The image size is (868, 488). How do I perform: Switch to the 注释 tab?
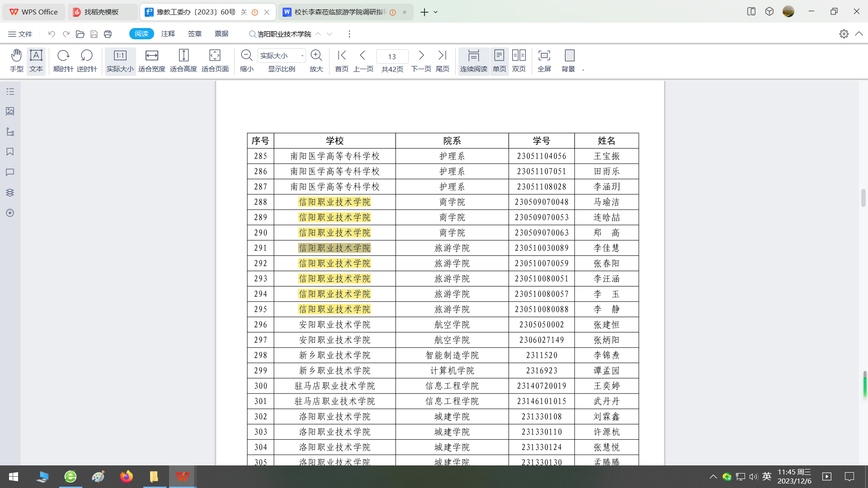point(168,34)
